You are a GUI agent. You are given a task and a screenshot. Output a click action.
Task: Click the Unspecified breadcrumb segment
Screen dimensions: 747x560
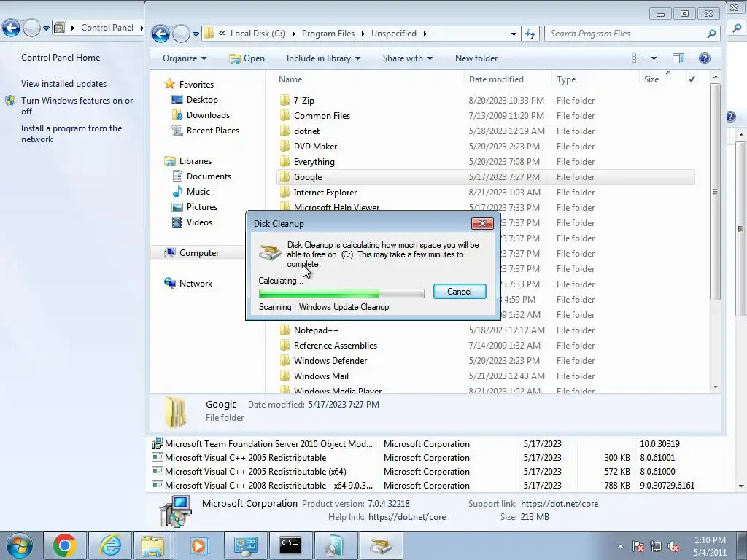(394, 34)
